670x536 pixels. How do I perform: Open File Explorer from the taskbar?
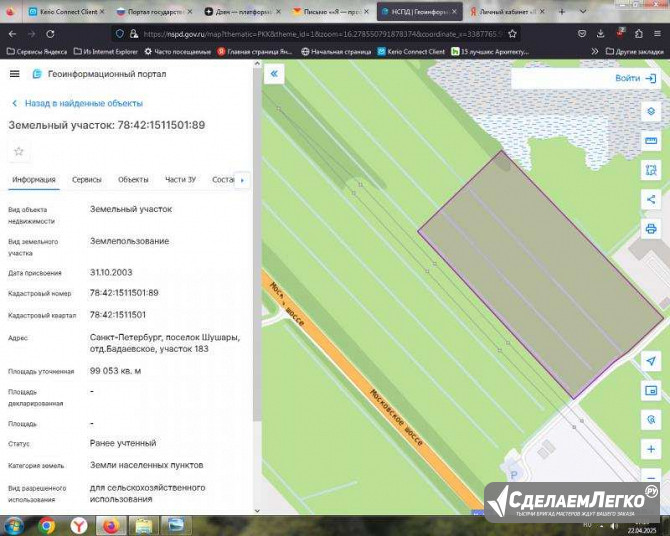(x=144, y=525)
